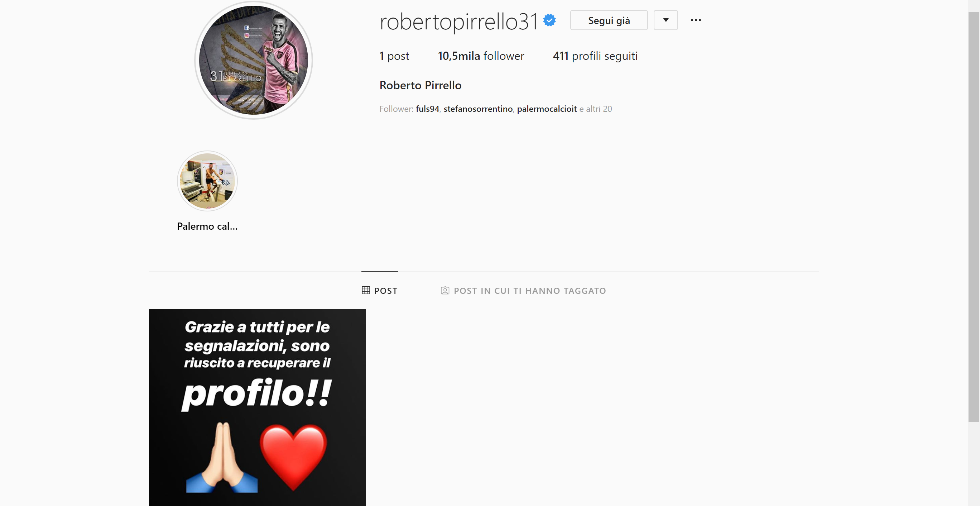The width and height of the screenshot is (980, 506).
Task: Visit palermocalcioit follower profile
Action: (x=547, y=109)
